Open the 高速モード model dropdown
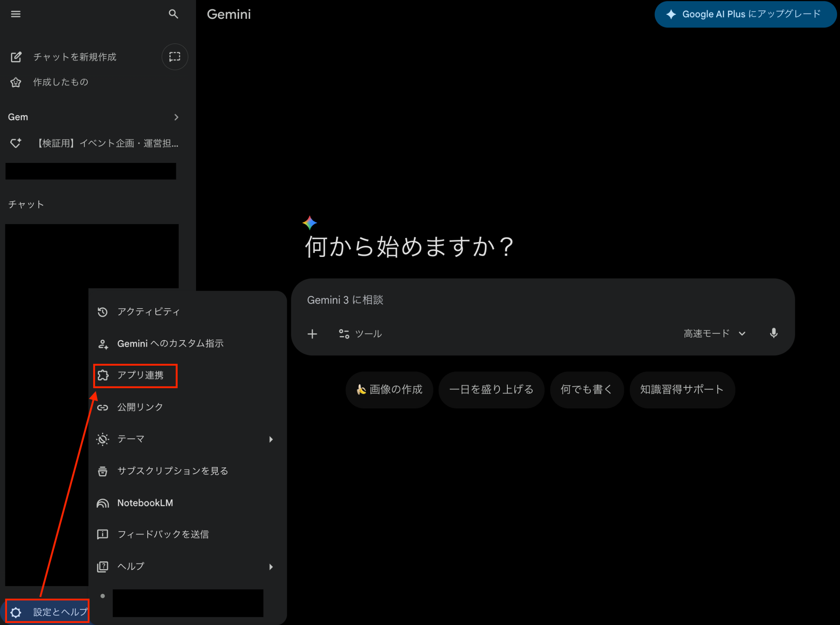This screenshot has width=840, height=625. (x=714, y=333)
